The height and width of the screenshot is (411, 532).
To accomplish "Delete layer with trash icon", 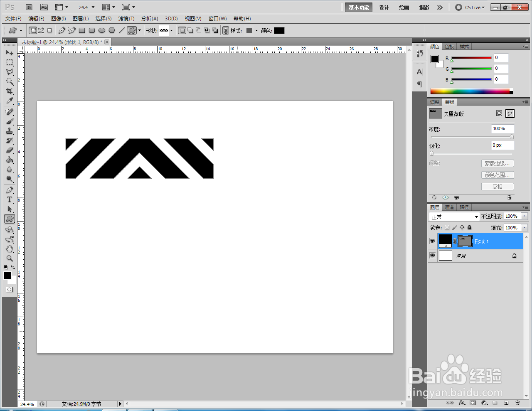I will [517, 403].
